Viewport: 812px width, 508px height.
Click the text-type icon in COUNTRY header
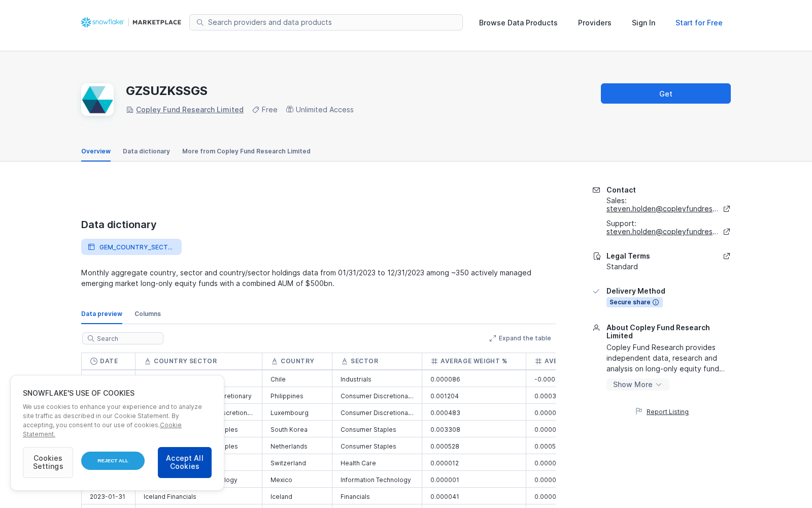click(275, 361)
